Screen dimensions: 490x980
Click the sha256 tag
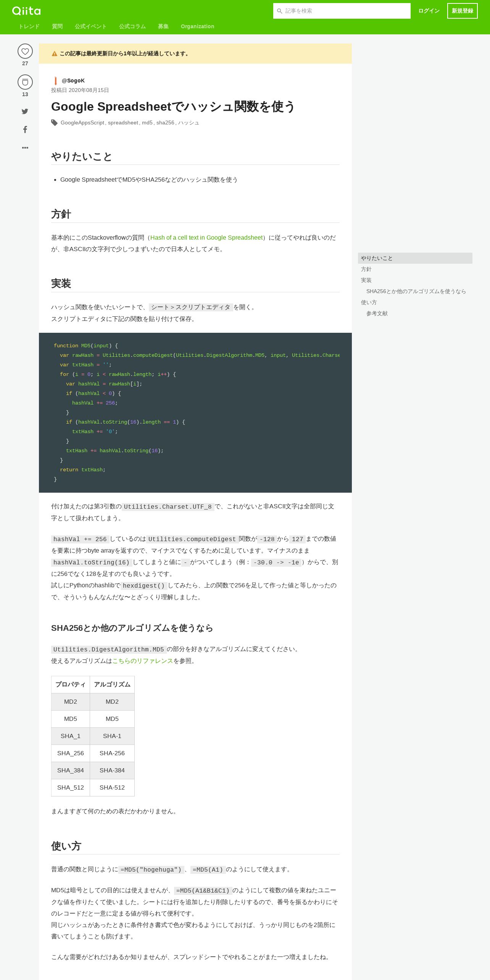pyautogui.click(x=165, y=122)
